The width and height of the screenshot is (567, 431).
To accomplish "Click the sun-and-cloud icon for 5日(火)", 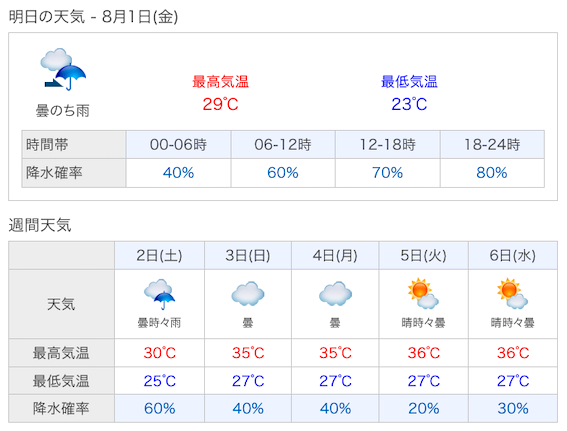I will (423, 293).
